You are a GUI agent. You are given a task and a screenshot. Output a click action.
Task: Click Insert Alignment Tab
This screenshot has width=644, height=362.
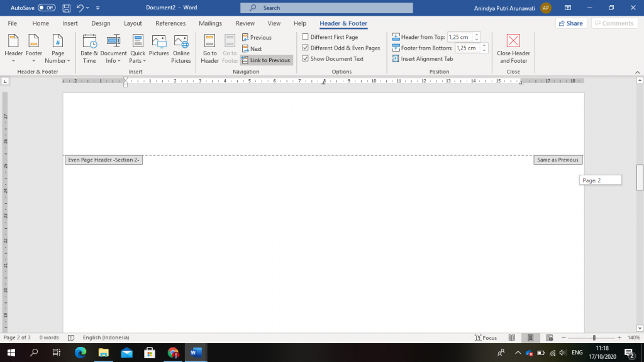(423, 59)
